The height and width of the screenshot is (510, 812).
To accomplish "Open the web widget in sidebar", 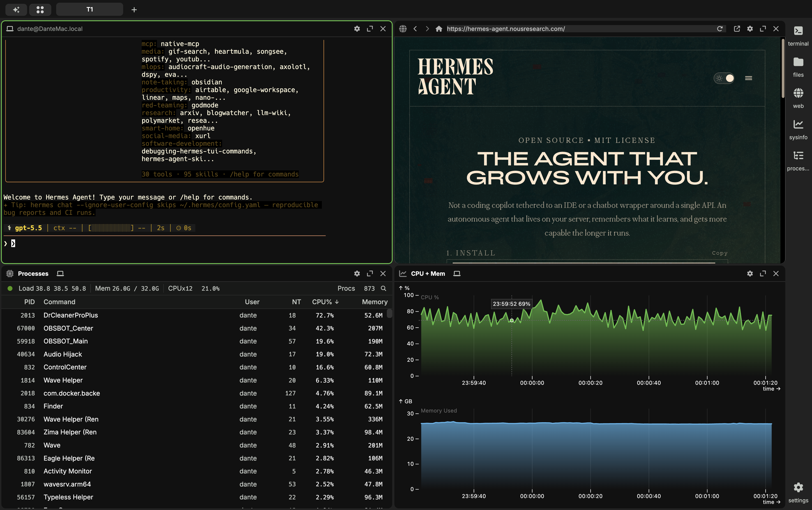I will [x=798, y=98].
